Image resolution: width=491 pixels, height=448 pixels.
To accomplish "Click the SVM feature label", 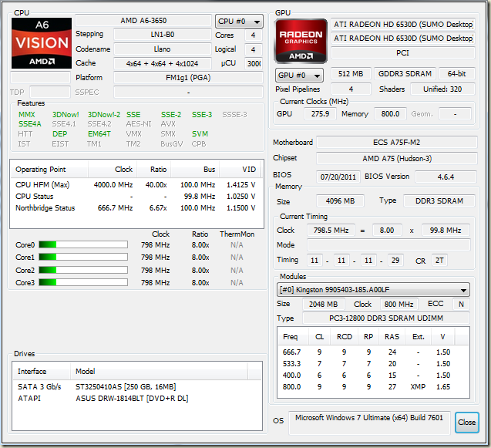I will pyautogui.click(x=200, y=134).
